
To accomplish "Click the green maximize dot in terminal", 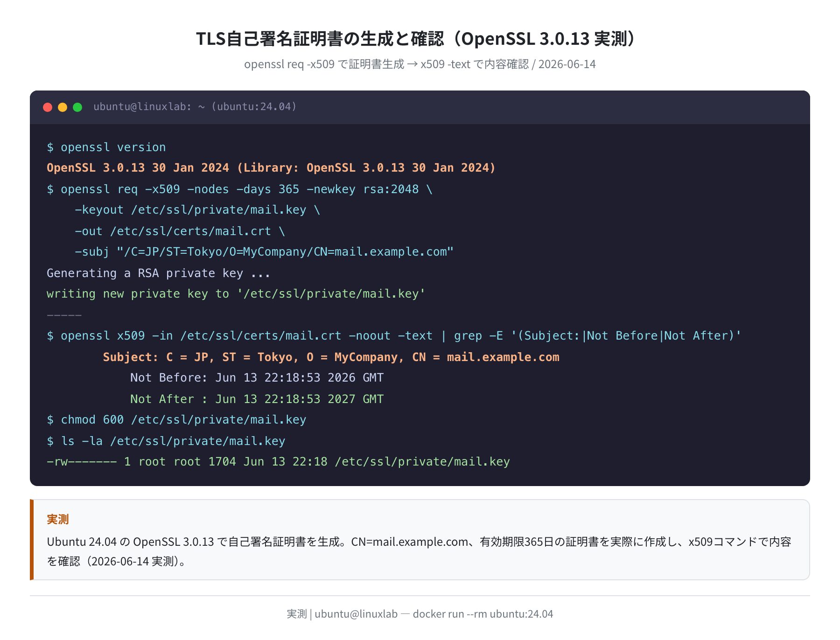I will point(77,107).
